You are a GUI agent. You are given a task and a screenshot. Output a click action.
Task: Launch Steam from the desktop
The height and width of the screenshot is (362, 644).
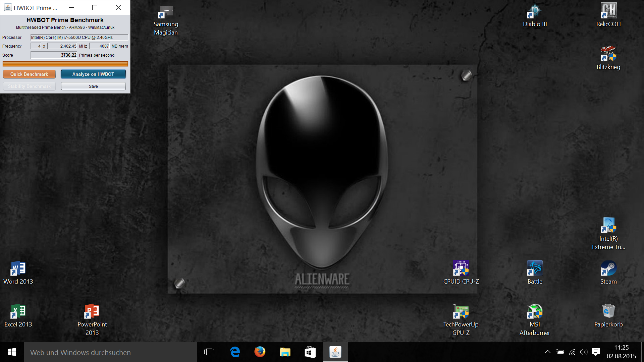click(x=608, y=273)
